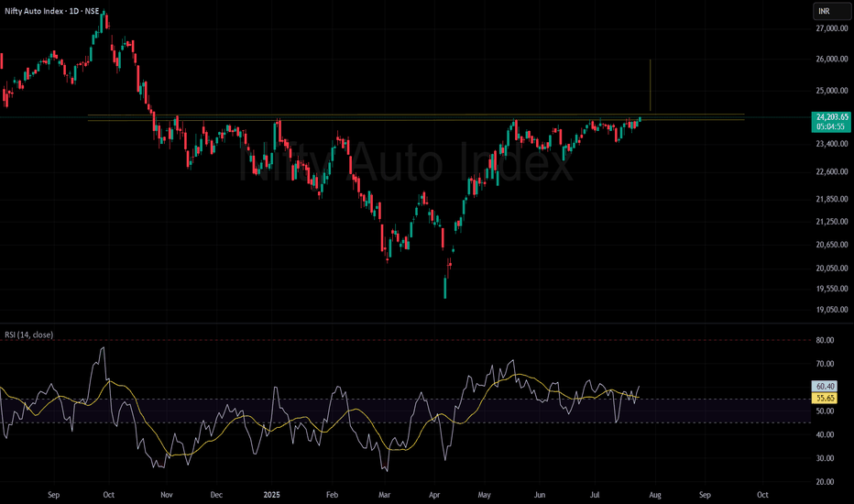Screen dimensions: 854x504
Task: Click the 2025 label on time axis
Action: pyautogui.click(x=271, y=495)
